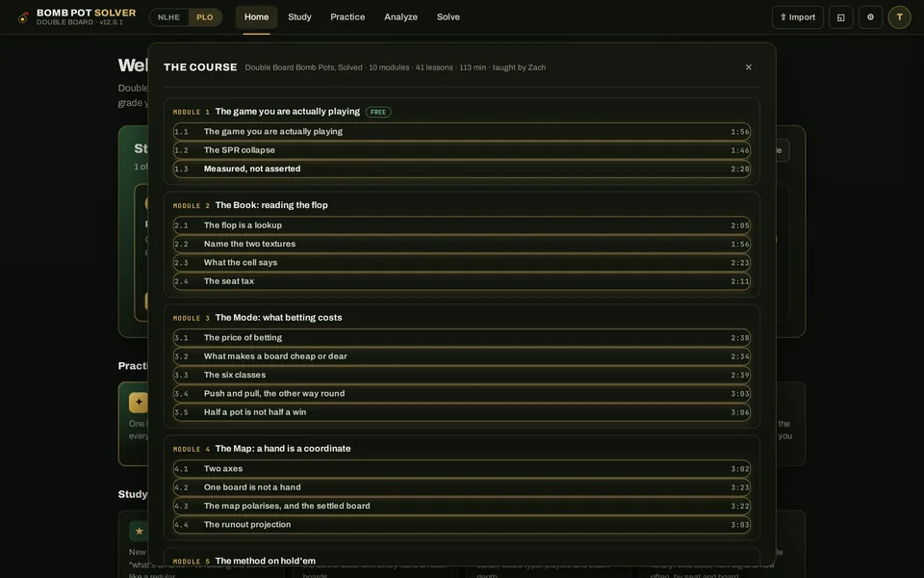Click the Module 3 heading The Mode: what betting costs
924x578 pixels.
click(278, 317)
